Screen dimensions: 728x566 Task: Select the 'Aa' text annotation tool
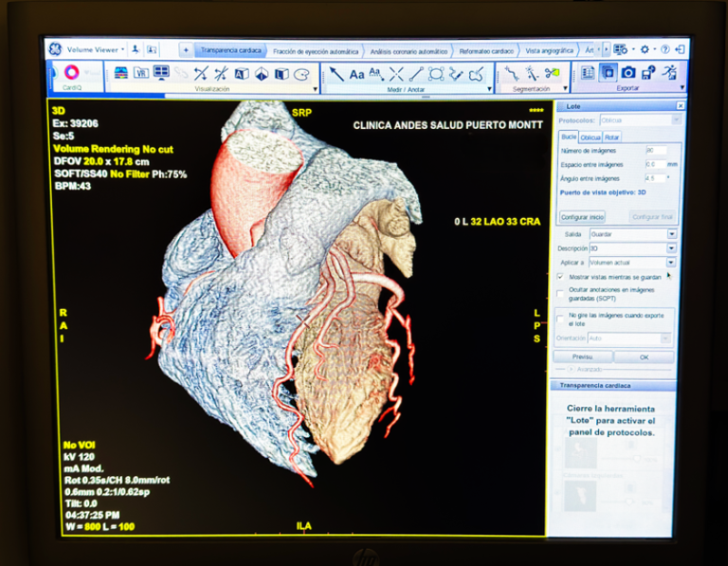[x=356, y=74]
